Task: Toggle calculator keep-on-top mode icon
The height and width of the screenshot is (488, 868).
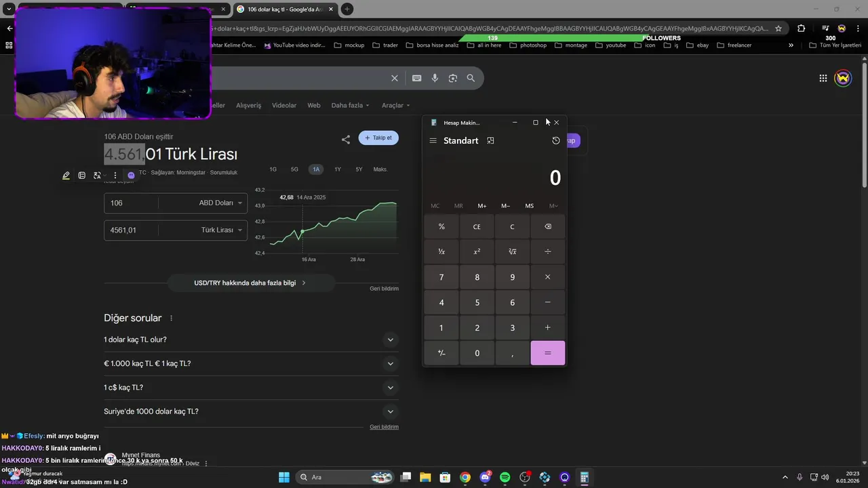Action: coord(490,141)
